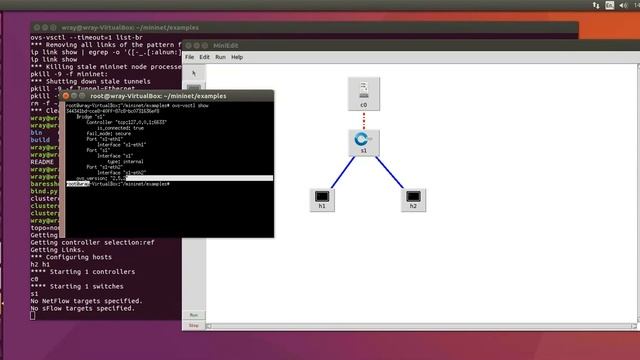Click 'Controller tcp:127.0.0.1:6633' line
This screenshot has width=640, height=360.
point(127,122)
